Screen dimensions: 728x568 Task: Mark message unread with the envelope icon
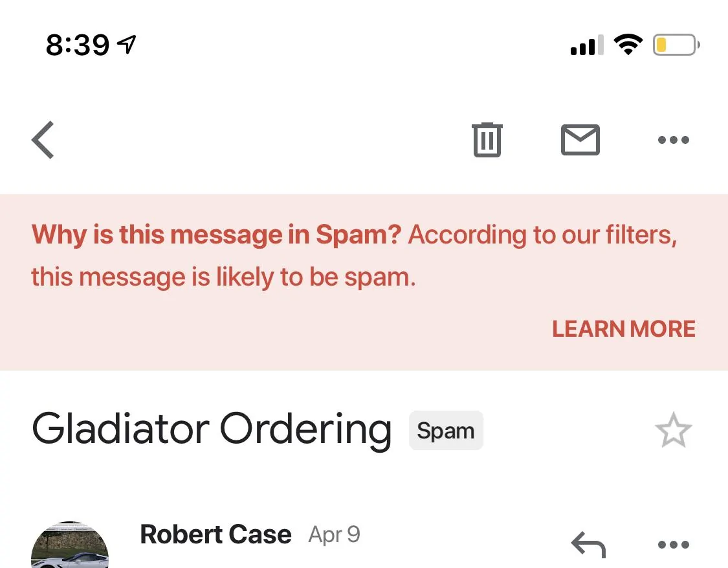coord(580,139)
